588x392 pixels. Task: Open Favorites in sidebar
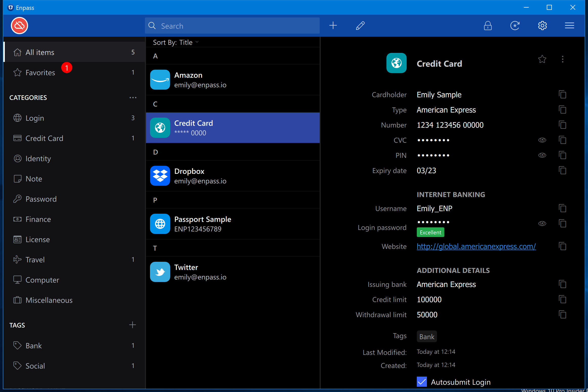coord(75,73)
